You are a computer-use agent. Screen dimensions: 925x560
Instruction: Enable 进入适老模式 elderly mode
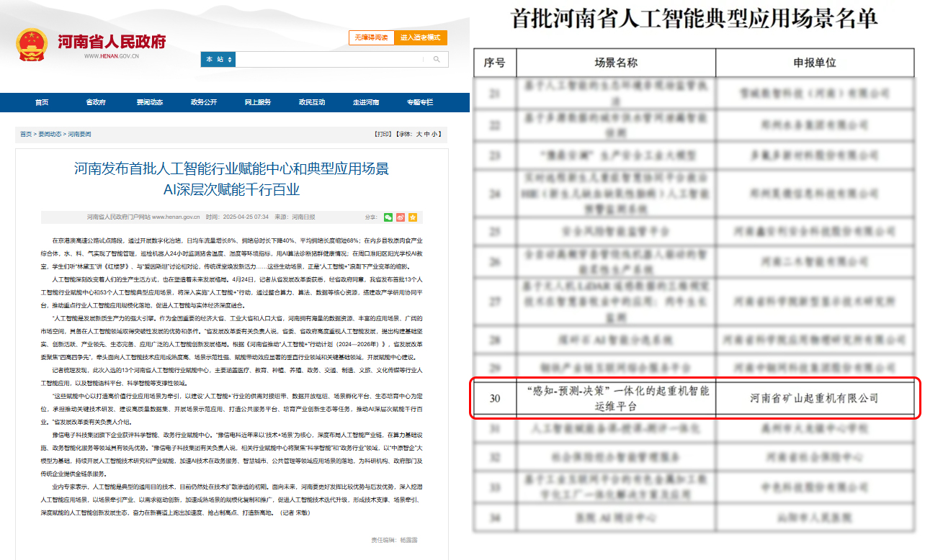pos(421,37)
